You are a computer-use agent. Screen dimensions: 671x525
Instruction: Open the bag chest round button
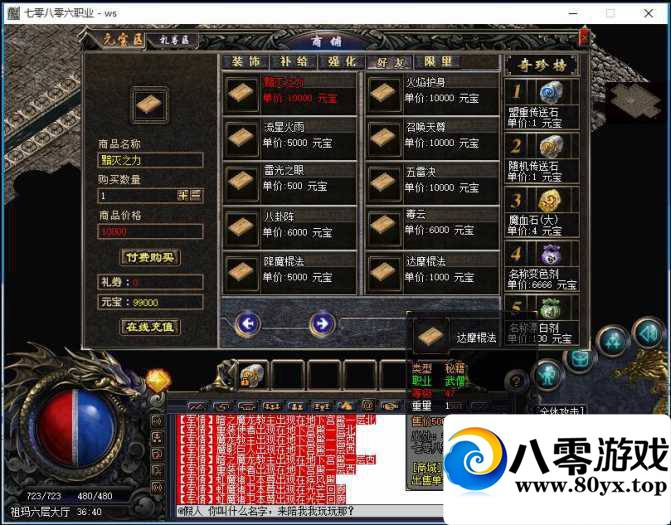point(581,359)
